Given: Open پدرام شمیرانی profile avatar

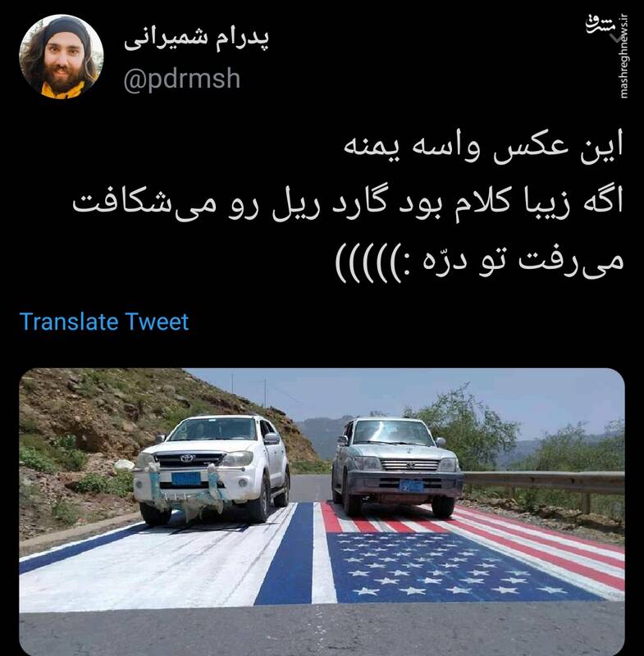Looking at the screenshot, I should point(61,57).
